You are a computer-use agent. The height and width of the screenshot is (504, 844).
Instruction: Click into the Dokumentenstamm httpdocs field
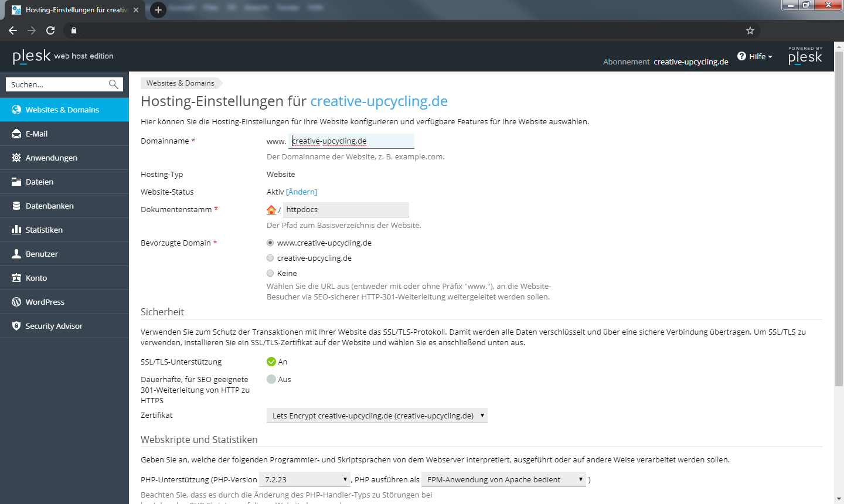pyautogui.click(x=346, y=209)
